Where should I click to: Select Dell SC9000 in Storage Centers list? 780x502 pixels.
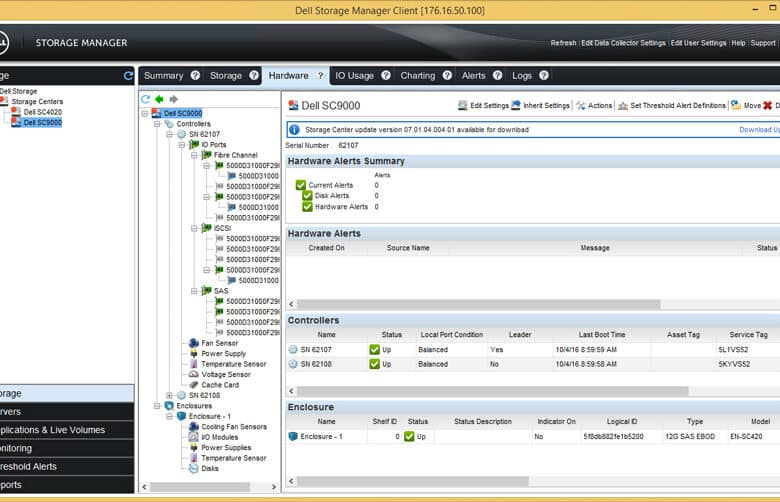tap(43, 122)
